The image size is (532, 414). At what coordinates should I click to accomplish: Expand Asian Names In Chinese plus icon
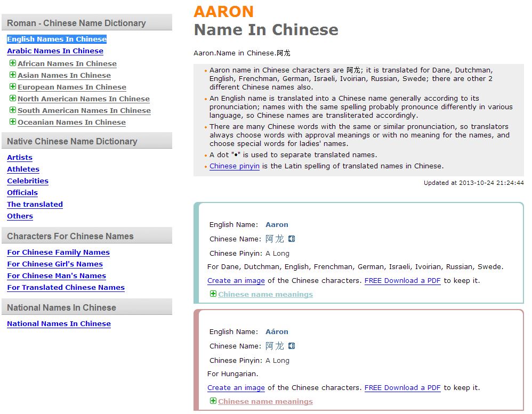pyautogui.click(x=12, y=75)
